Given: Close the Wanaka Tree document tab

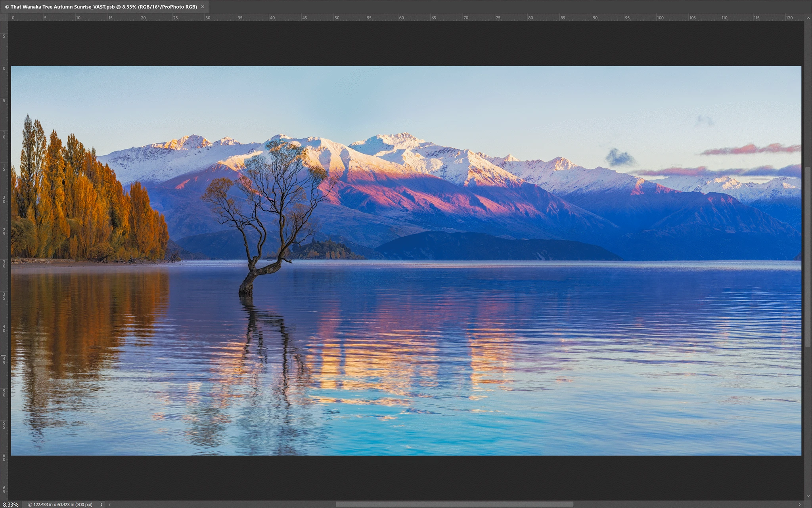Looking at the screenshot, I should 203,7.
